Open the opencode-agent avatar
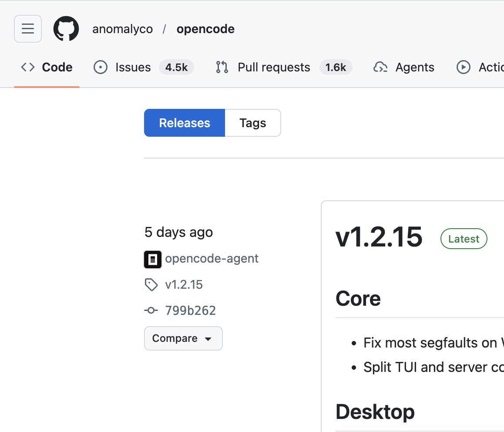Image resolution: width=504 pixels, height=432 pixels. [x=153, y=259]
